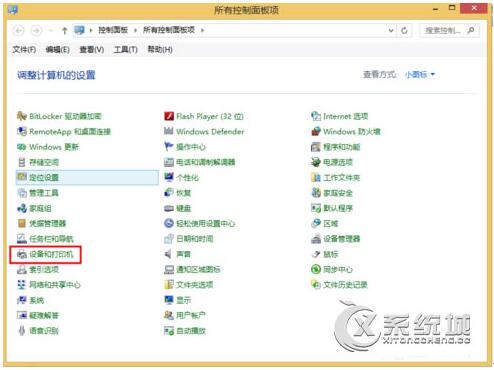Open the BitLocker 驱动器加密 icon
This screenshot has width=494, height=370.
[22, 116]
